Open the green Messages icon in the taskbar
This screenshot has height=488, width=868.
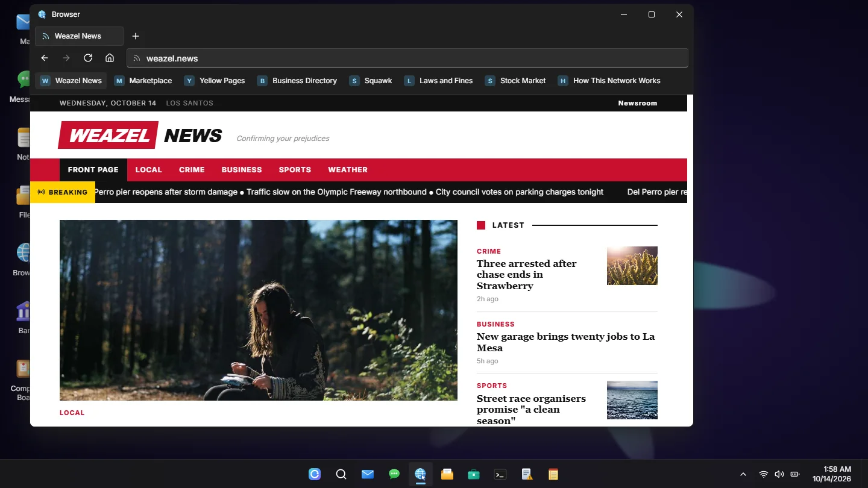(x=394, y=474)
